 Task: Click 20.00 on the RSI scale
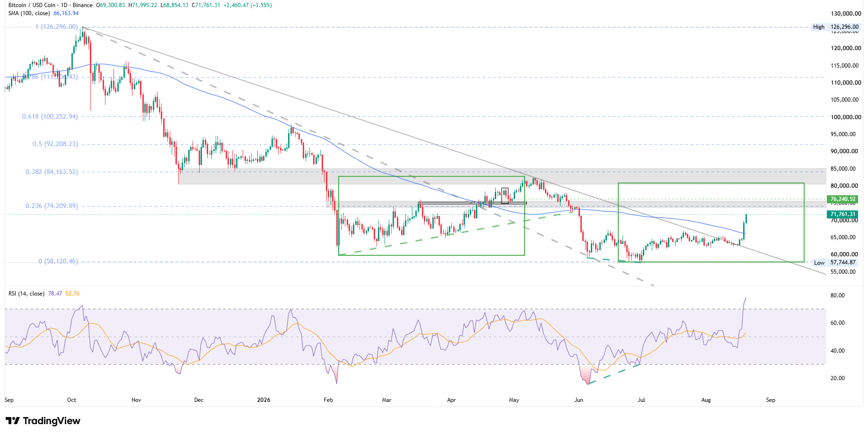tap(838, 378)
